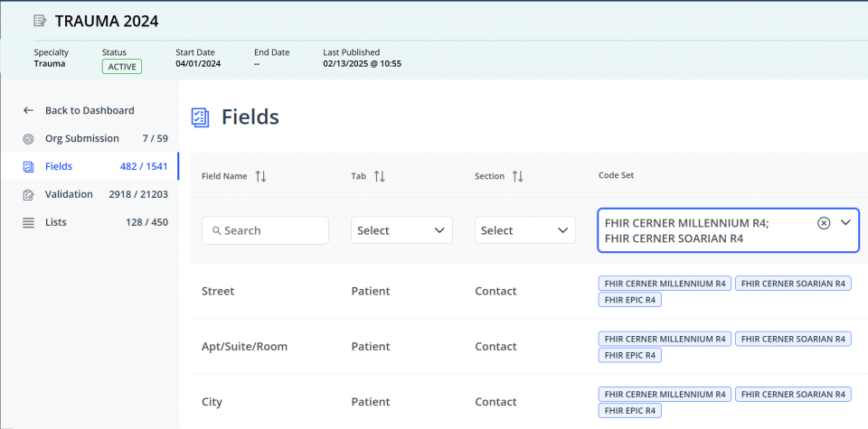Sort by Field Name using arrows icon
This screenshot has width=868, height=429.
point(260,176)
